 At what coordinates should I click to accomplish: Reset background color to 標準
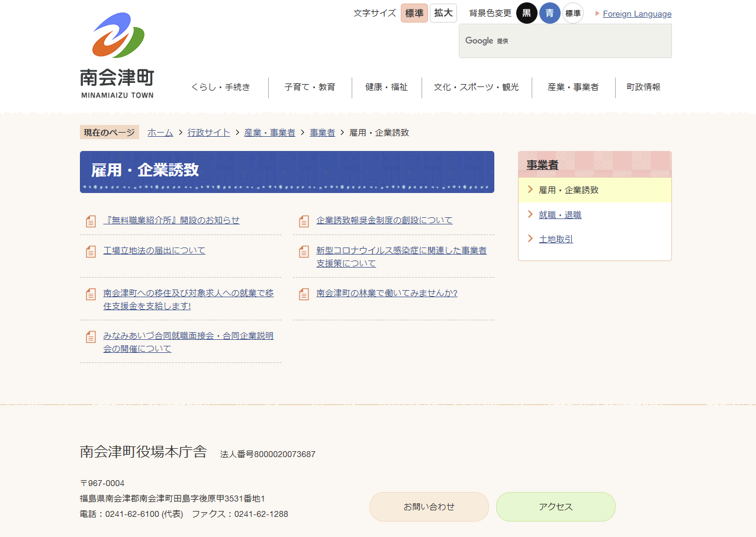coord(573,13)
